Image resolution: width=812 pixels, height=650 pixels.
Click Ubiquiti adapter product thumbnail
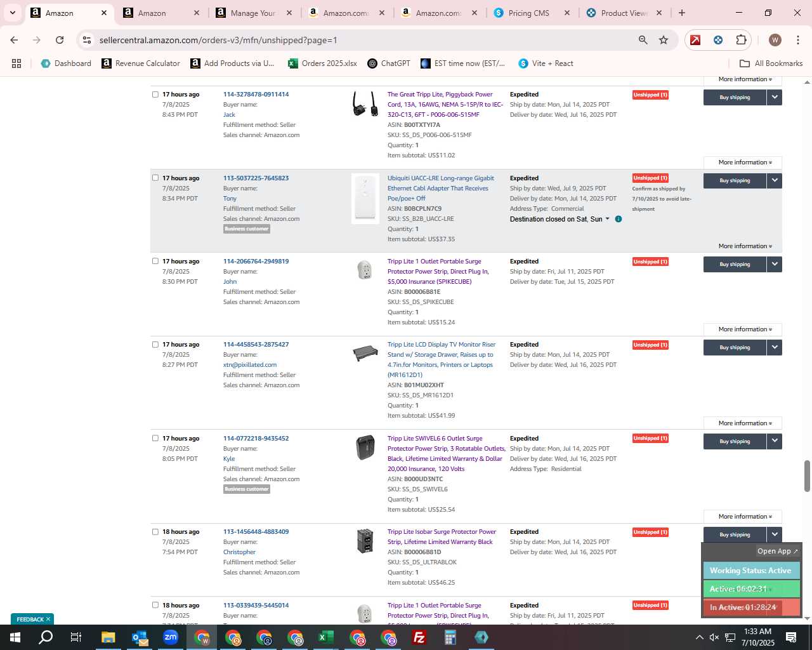(365, 198)
